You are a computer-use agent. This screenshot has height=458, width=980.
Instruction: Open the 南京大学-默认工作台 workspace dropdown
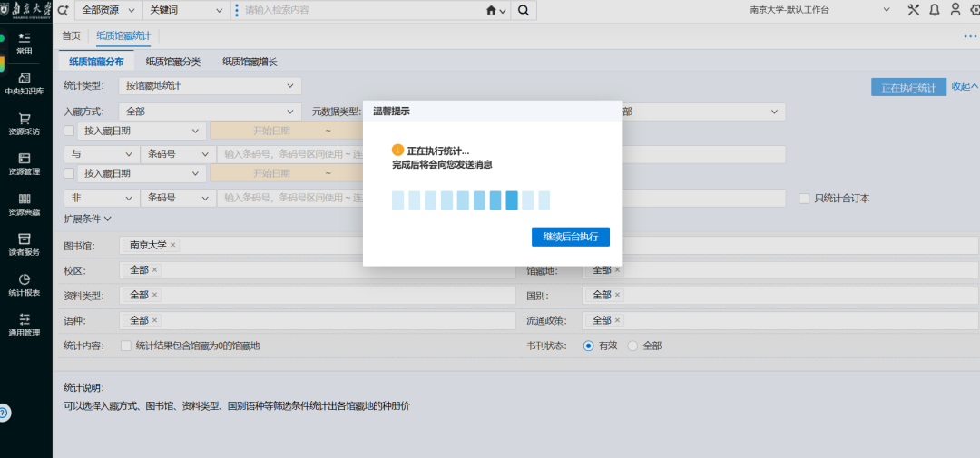pos(820,10)
